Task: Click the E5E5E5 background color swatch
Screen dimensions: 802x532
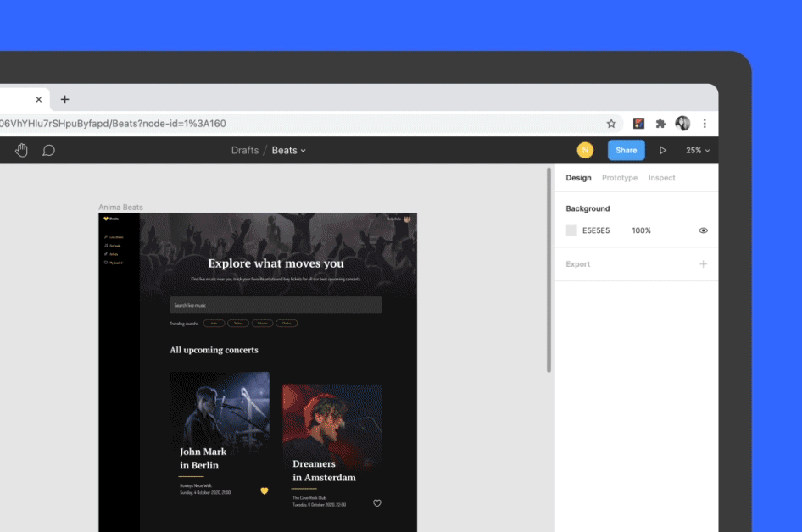Action: [571, 230]
